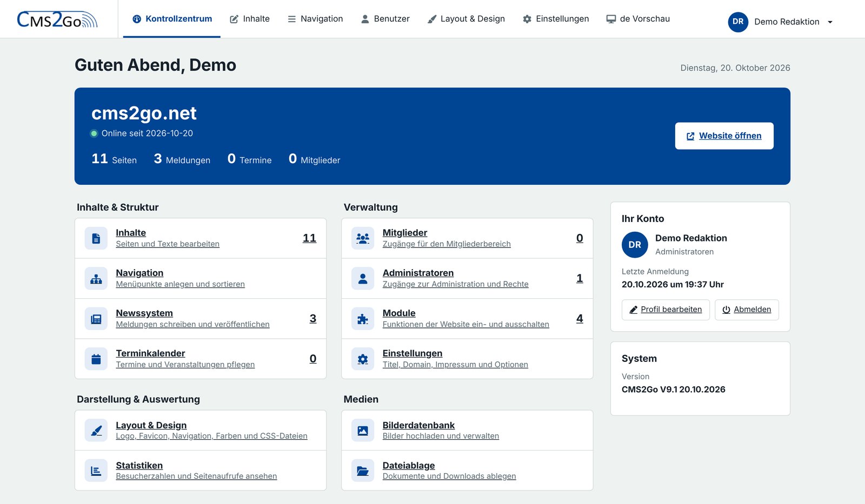Click the Dateiablage folder icon

[363, 471]
